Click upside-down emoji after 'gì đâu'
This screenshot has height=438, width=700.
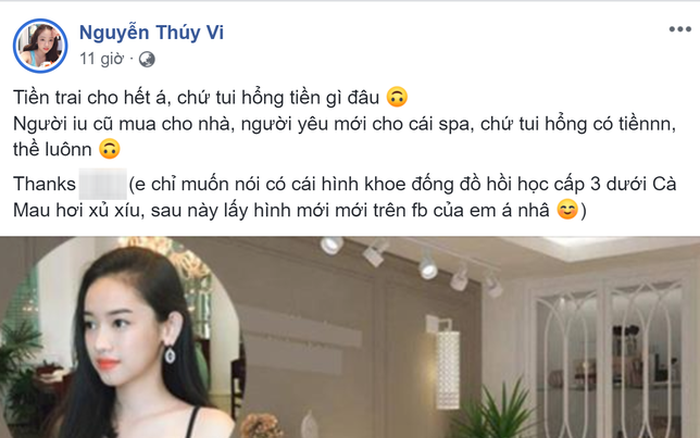pos(397,96)
